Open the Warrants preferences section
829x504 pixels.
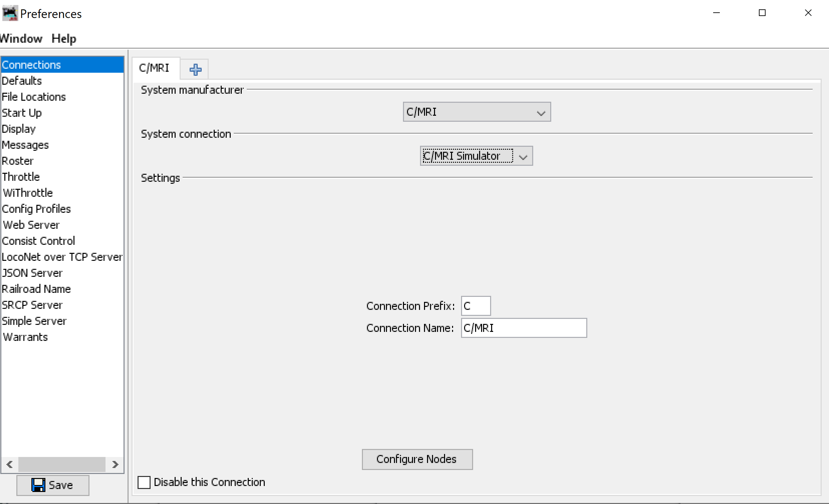pyautogui.click(x=25, y=337)
